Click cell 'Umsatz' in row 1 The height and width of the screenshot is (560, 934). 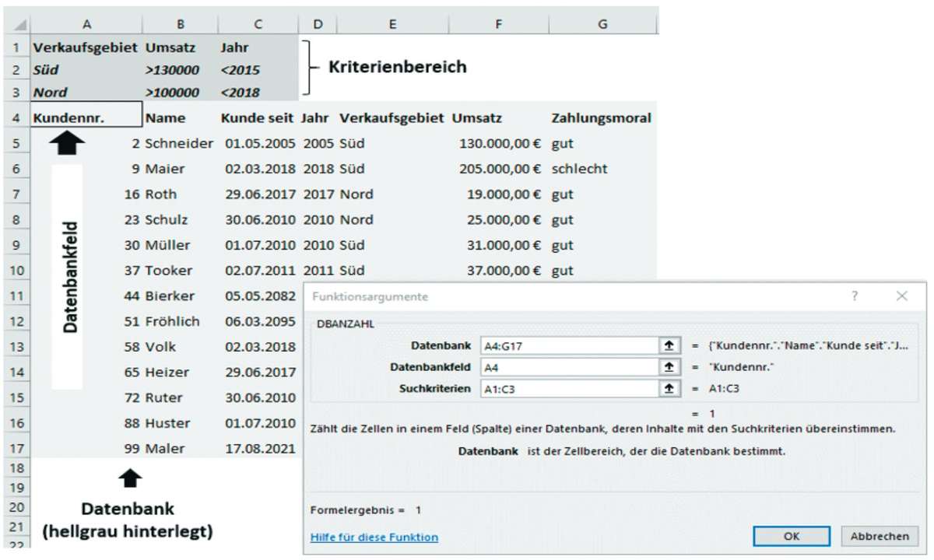tap(181, 47)
